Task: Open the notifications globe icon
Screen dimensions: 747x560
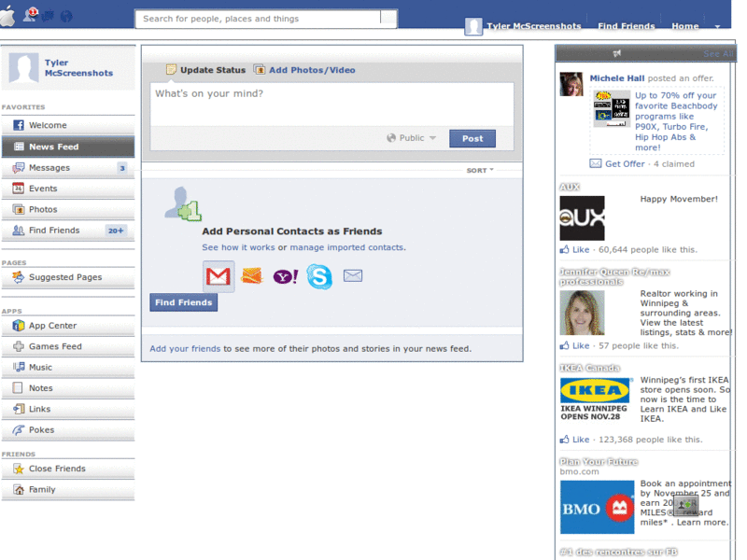Action: [66, 14]
